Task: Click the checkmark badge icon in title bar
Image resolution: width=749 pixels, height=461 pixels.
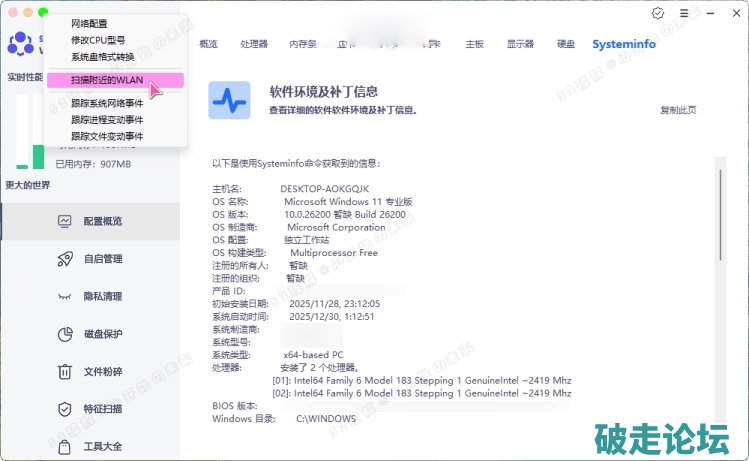Action: click(657, 14)
